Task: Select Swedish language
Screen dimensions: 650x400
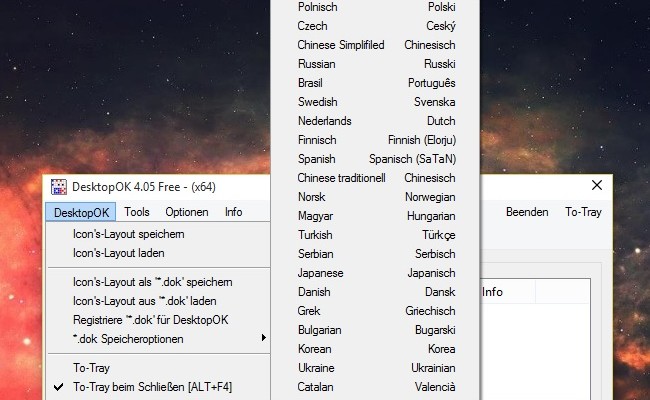Action: (x=376, y=102)
